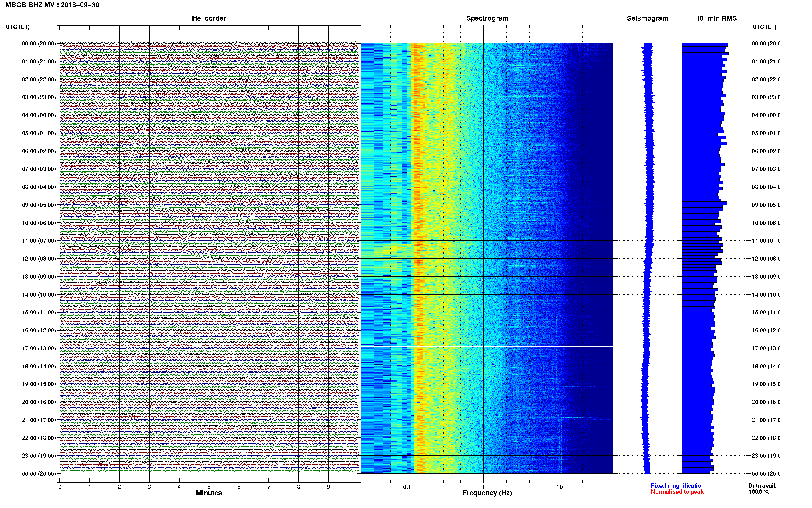Image resolution: width=812 pixels, height=508 pixels.
Task: Click left axis label 05:00 (01:00)
Action: 39,133
